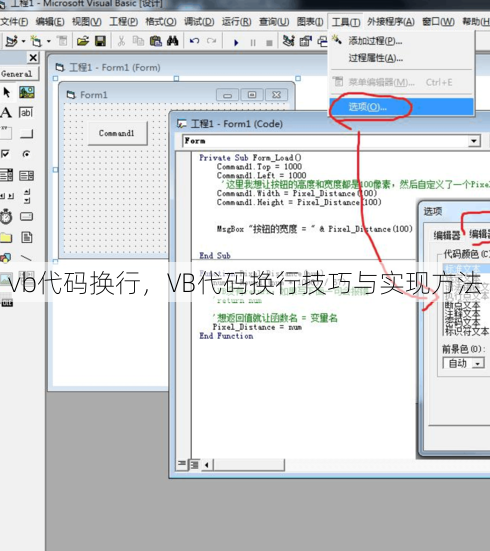
Task: Open the 文件(F) menu
Action: [14, 22]
